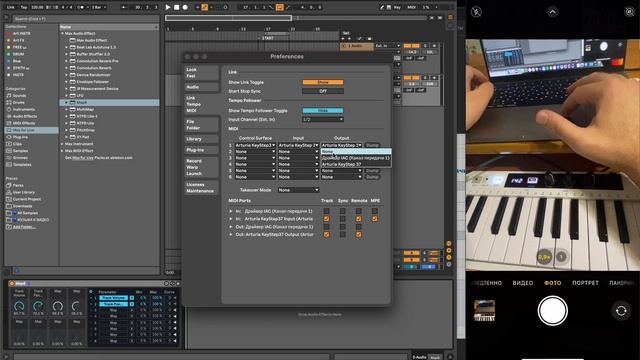Arm the transport Record button
The width and height of the screenshot is (640, 360).
coord(185,7)
